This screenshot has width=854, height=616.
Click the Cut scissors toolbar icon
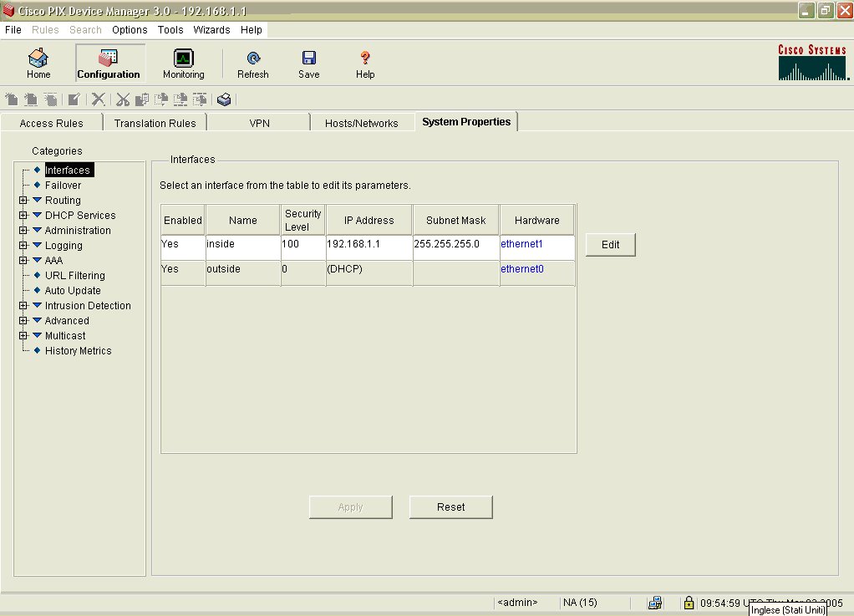click(x=123, y=99)
